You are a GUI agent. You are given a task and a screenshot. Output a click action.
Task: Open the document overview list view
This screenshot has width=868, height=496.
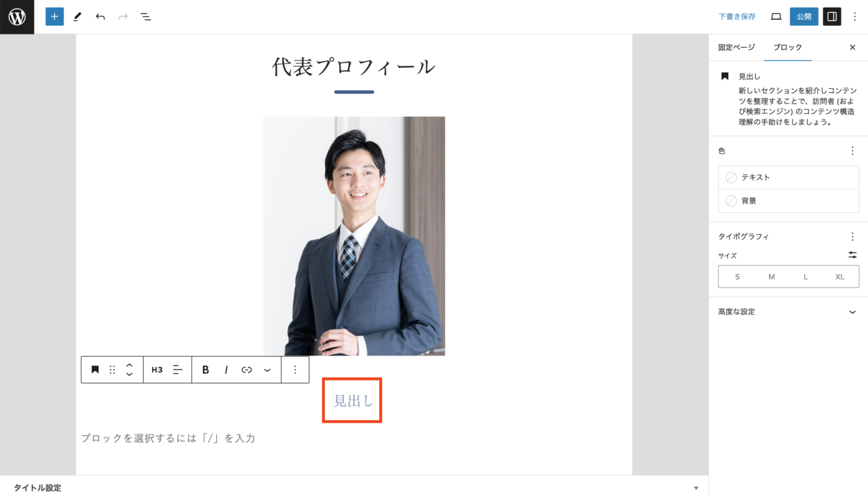(146, 17)
